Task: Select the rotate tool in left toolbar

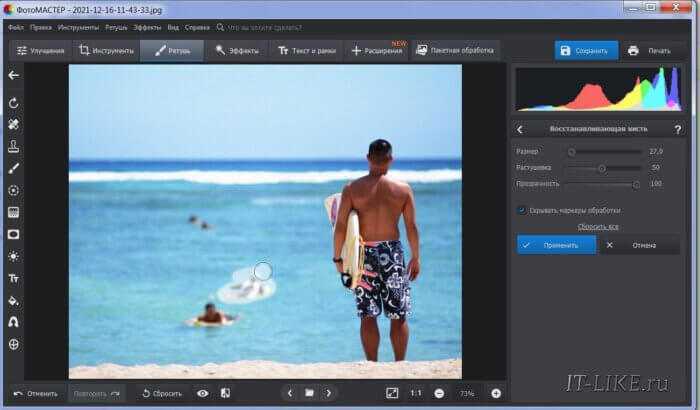Action: (x=14, y=103)
